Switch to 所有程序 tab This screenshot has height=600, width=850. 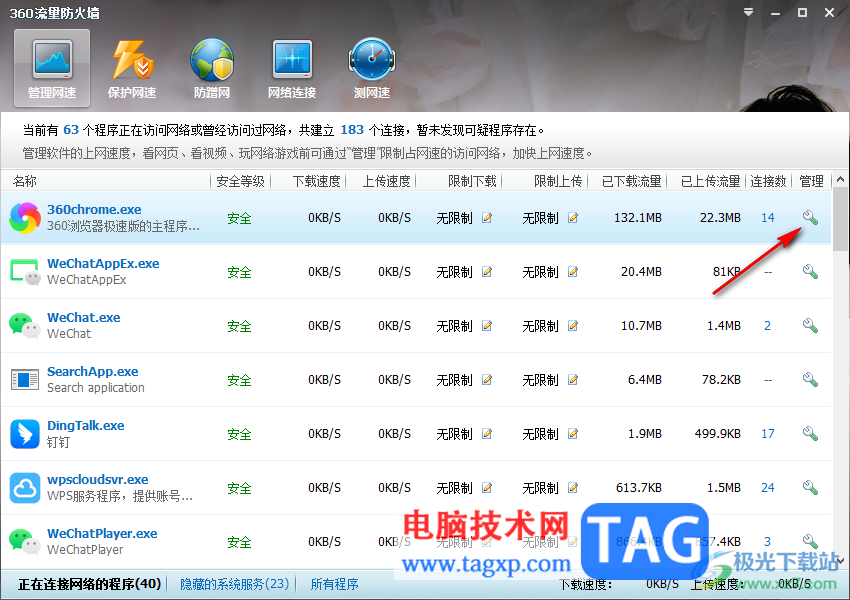(334, 584)
